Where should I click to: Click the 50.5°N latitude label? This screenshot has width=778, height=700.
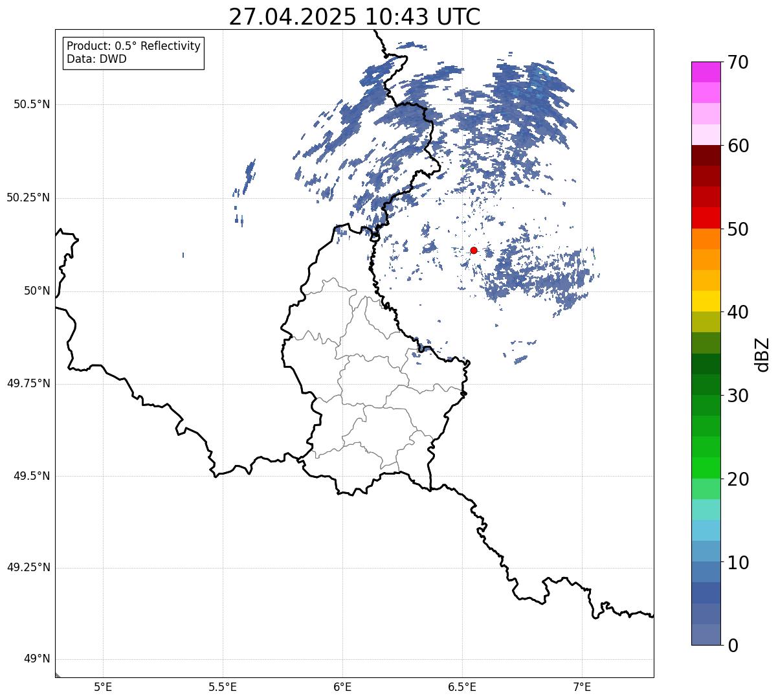click(x=32, y=104)
